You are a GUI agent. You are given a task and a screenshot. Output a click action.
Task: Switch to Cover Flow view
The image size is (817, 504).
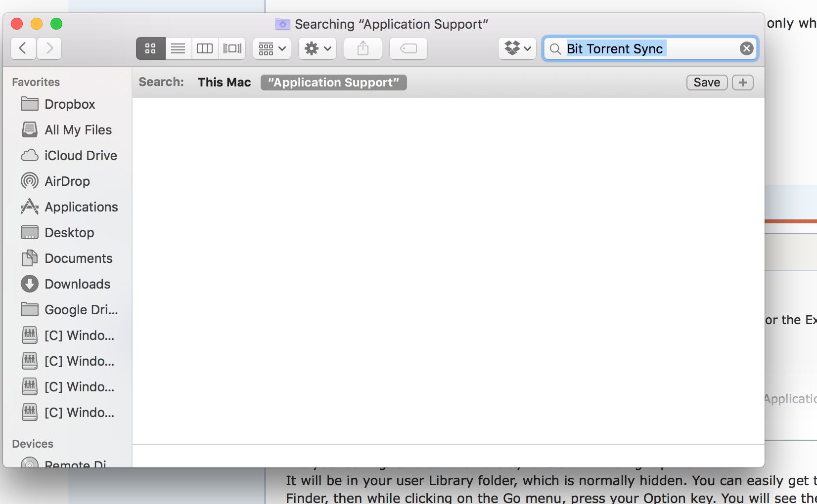click(x=232, y=48)
